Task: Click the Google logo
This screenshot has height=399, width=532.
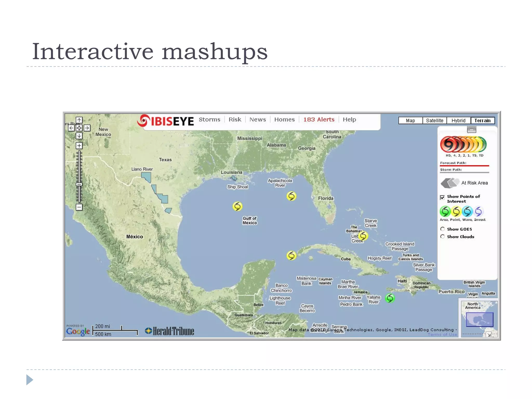Action: tap(78, 331)
